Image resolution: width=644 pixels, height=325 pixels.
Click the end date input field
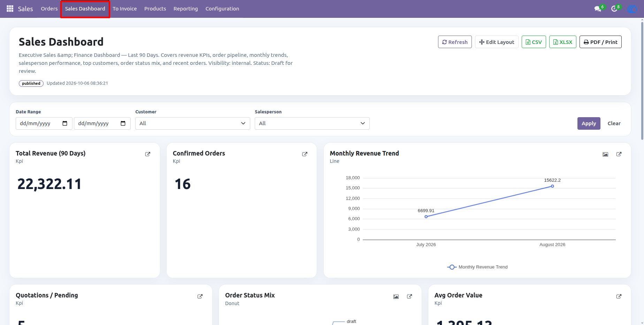pos(102,123)
